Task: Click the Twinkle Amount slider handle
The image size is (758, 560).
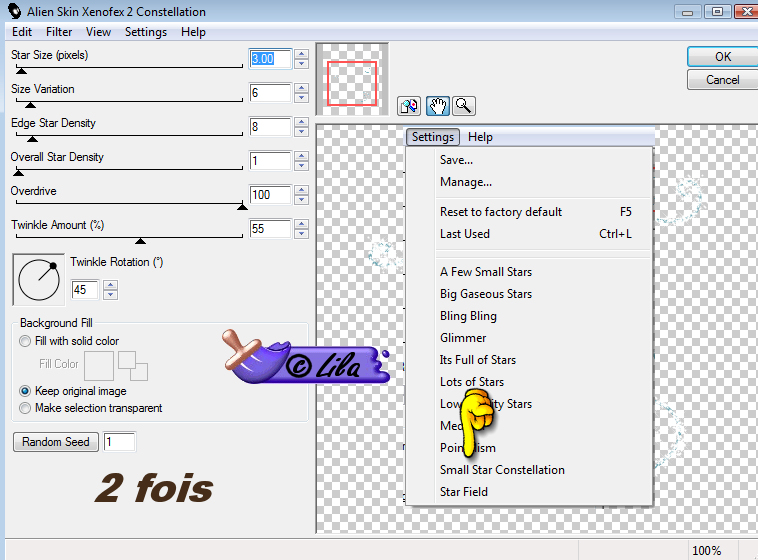Action: (140, 241)
